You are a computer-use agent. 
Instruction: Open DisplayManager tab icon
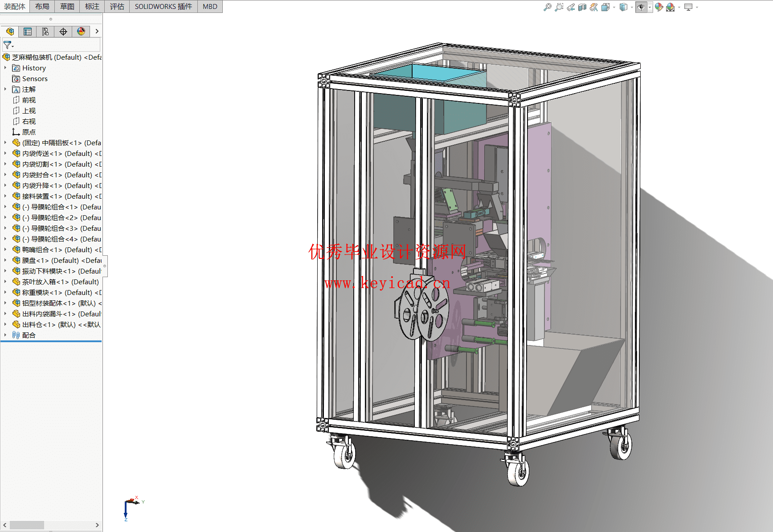click(x=81, y=32)
